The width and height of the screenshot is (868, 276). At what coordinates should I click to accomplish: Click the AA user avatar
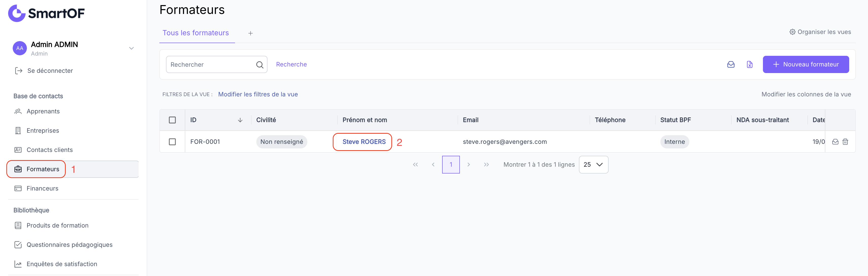point(20,48)
